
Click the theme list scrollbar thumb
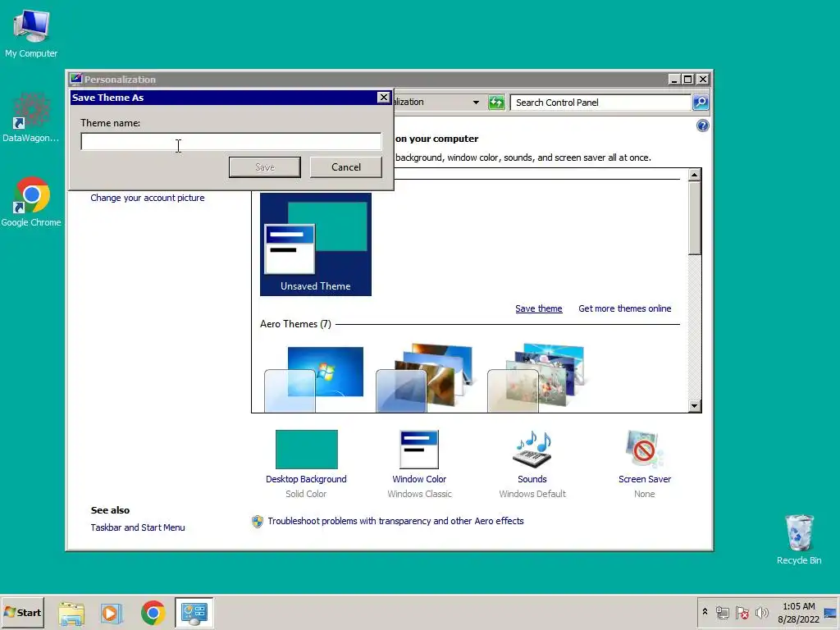(x=694, y=218)
